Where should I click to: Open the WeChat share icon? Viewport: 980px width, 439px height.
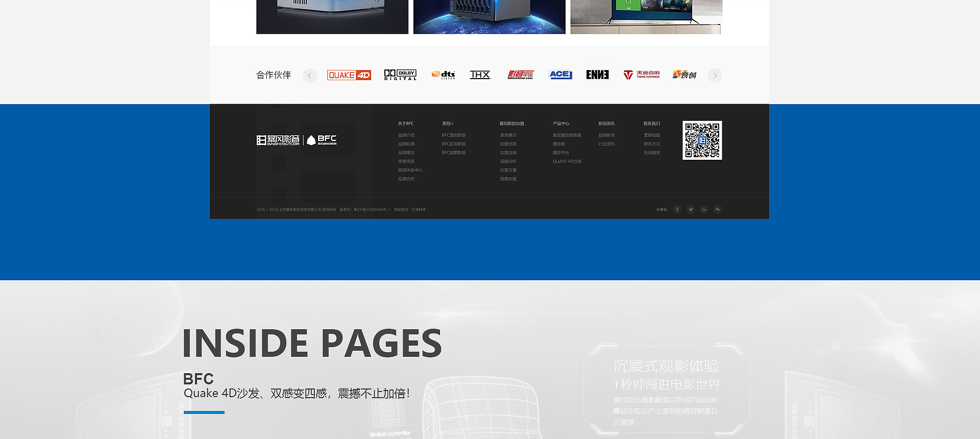pos(717,209)
